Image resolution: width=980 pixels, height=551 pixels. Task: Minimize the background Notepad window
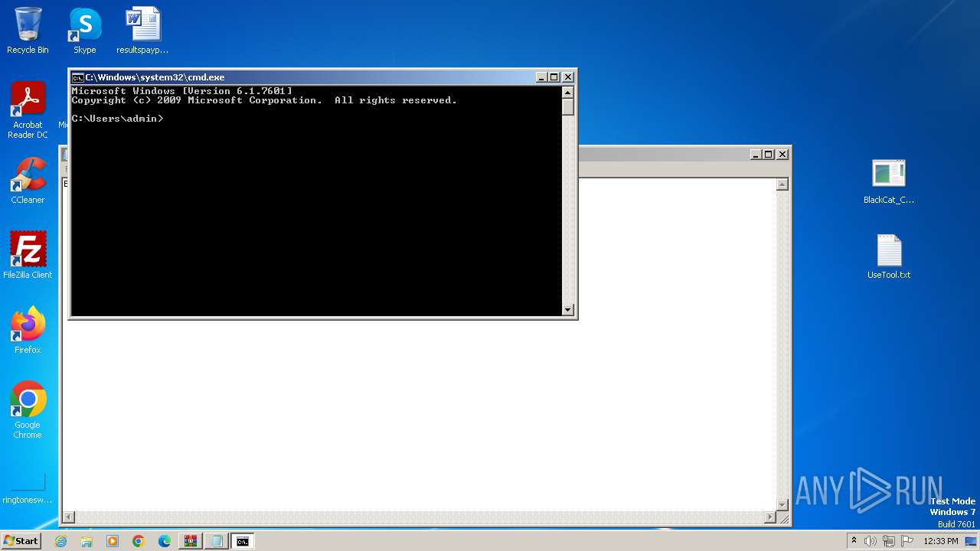[756, 155]
